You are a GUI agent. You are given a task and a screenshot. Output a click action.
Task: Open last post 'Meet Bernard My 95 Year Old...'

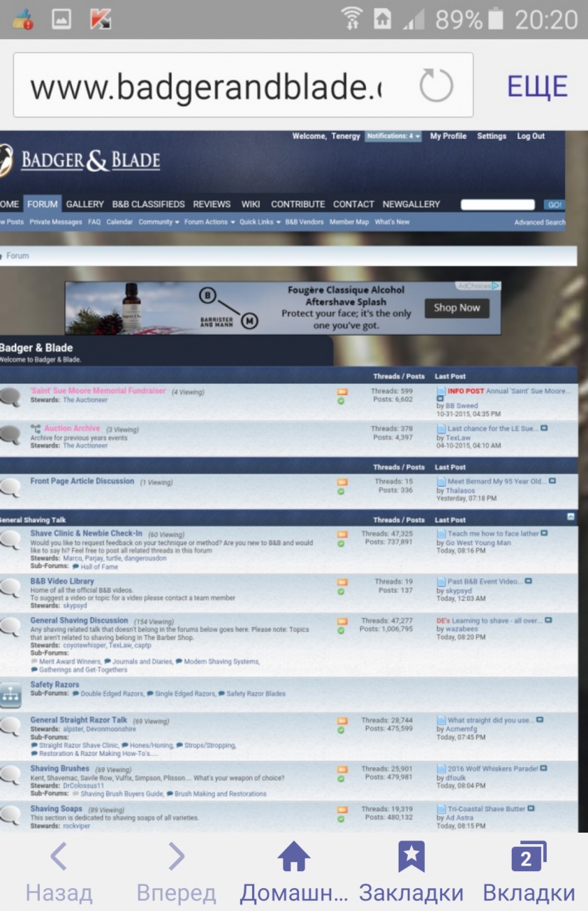[497, 482]
